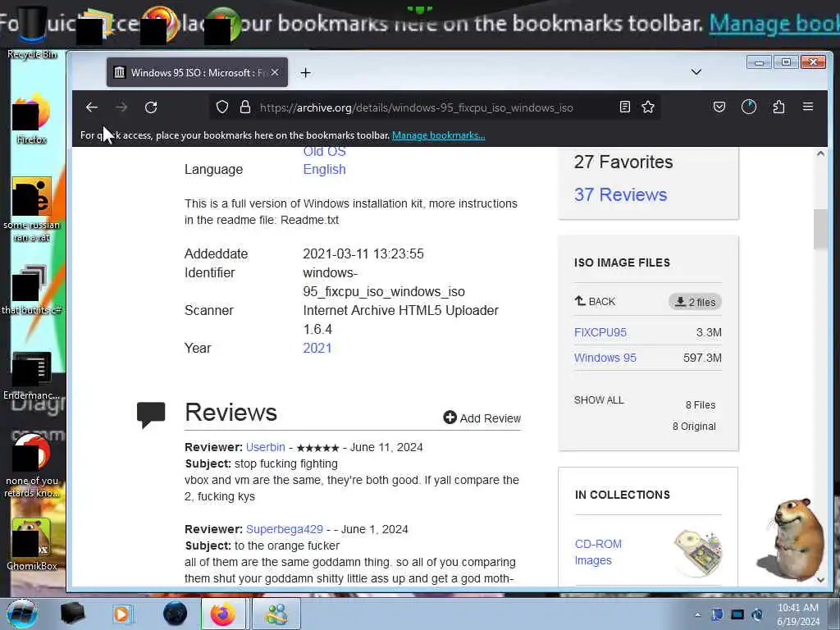Click the Old OS topic link
840x630 pixels.
click(324, 152)
